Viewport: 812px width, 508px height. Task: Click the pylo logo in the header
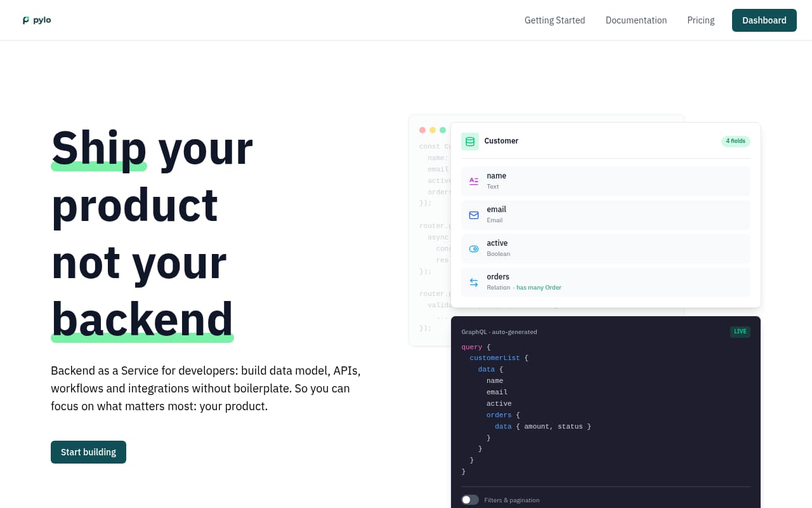click(x=37, y=20)
